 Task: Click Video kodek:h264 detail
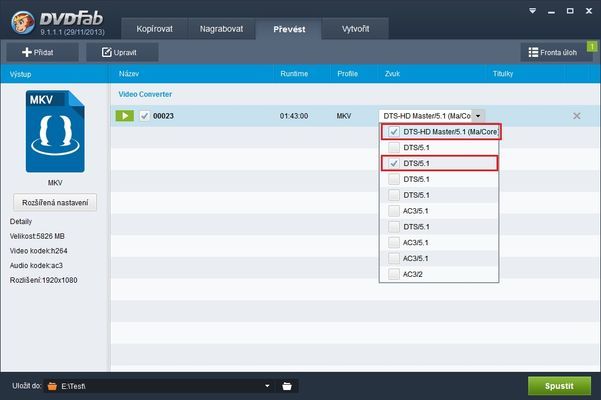click(38, 251)
